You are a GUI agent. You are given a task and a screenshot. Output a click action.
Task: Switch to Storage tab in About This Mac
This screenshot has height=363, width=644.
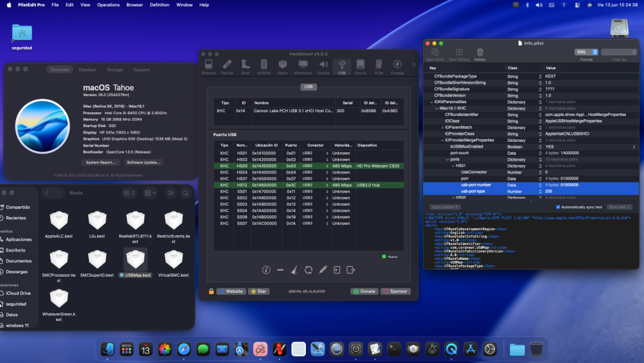tap(115, 70)
